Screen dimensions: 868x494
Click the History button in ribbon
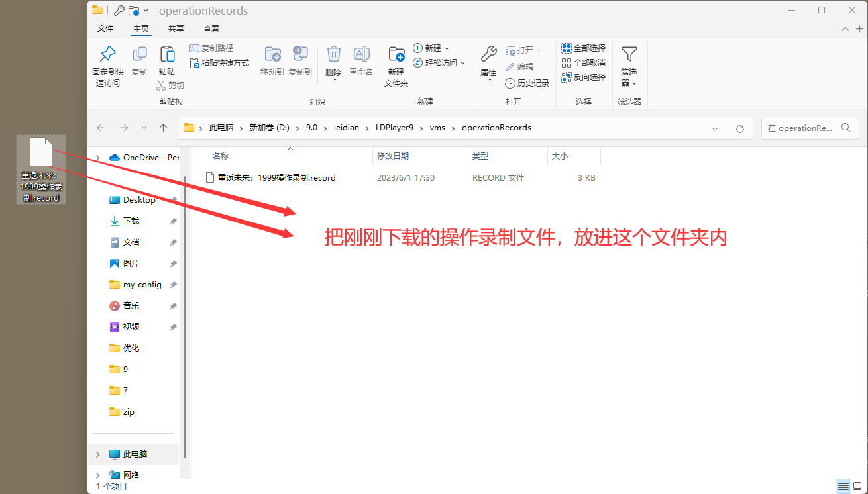[527, 83]
